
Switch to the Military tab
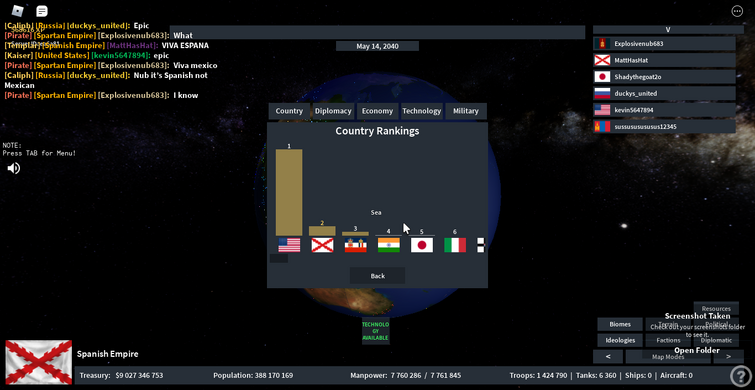tap(466, 111)
